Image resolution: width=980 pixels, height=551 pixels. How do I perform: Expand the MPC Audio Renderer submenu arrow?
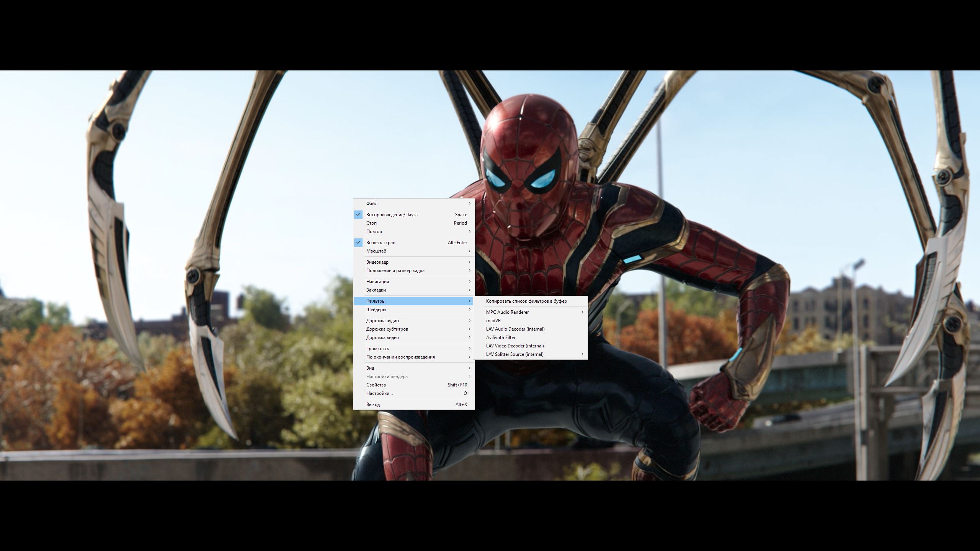click(582, 312)
